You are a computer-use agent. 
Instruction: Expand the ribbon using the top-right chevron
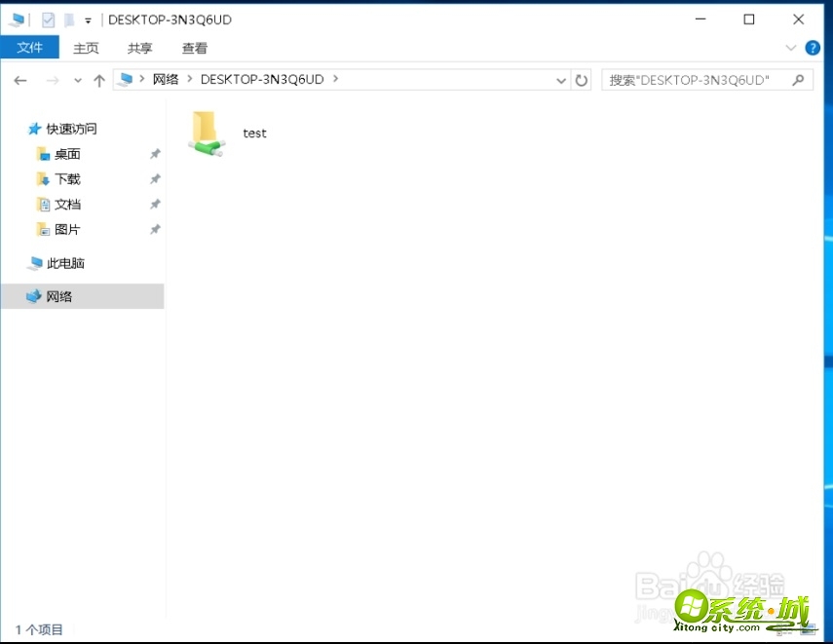(x=792, y=48)
